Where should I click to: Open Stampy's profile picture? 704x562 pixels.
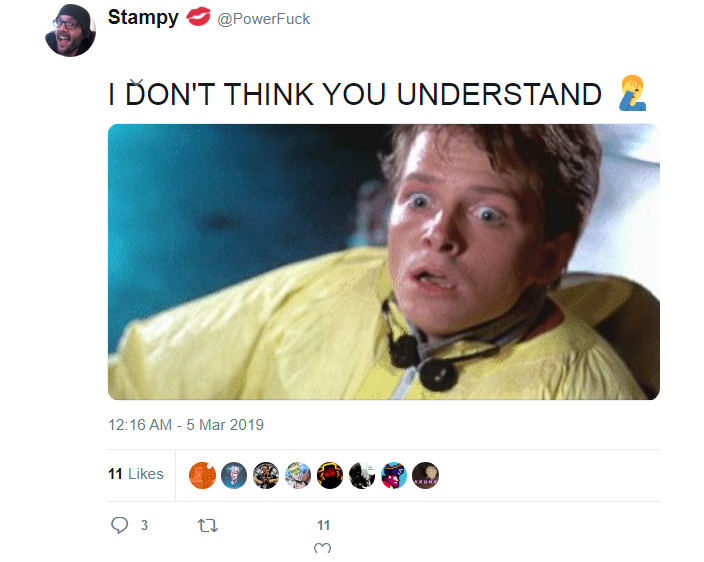point(70,31)
